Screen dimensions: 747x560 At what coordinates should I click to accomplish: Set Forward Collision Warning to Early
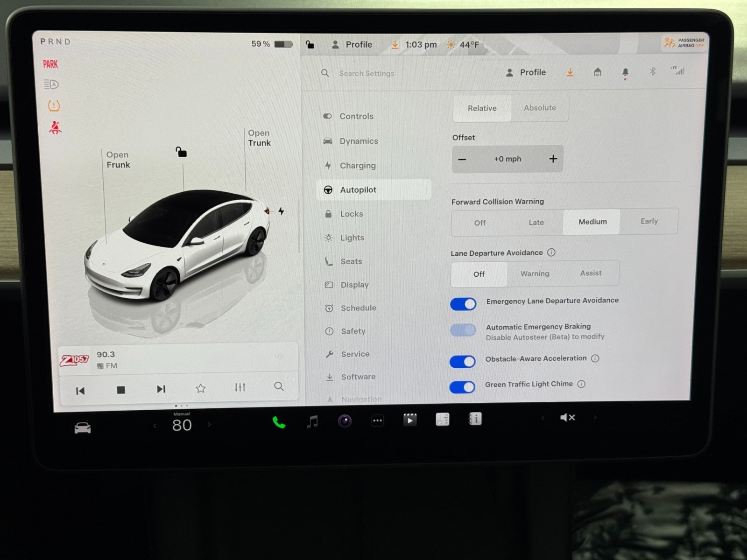coord(648,221)
